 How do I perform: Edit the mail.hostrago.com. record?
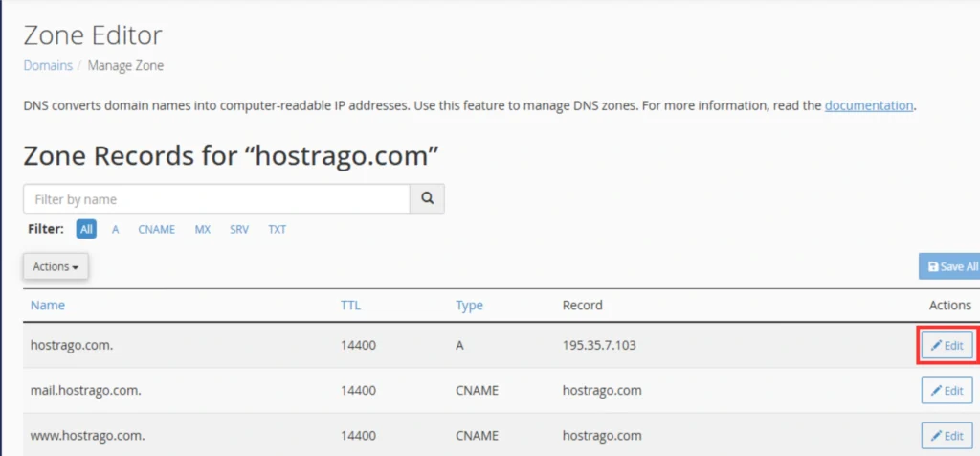point(947,390)
